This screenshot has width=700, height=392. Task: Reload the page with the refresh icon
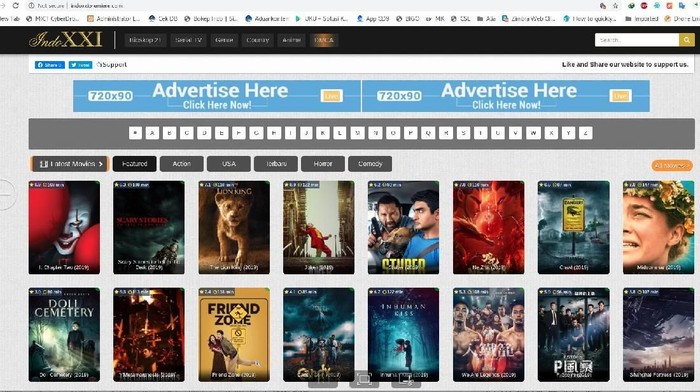(16, 6)
